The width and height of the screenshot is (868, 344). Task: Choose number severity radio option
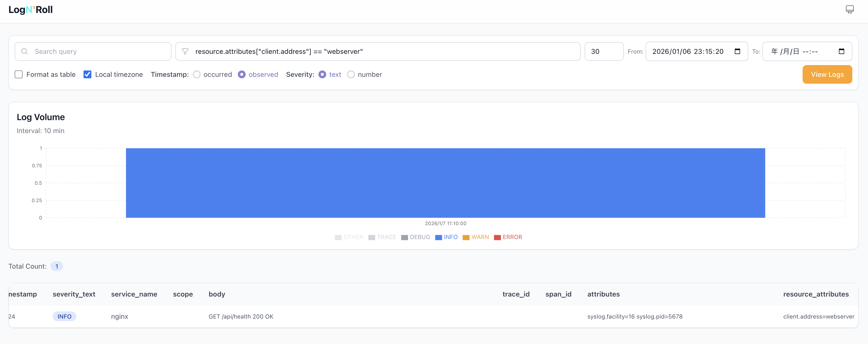click(351, 74)
